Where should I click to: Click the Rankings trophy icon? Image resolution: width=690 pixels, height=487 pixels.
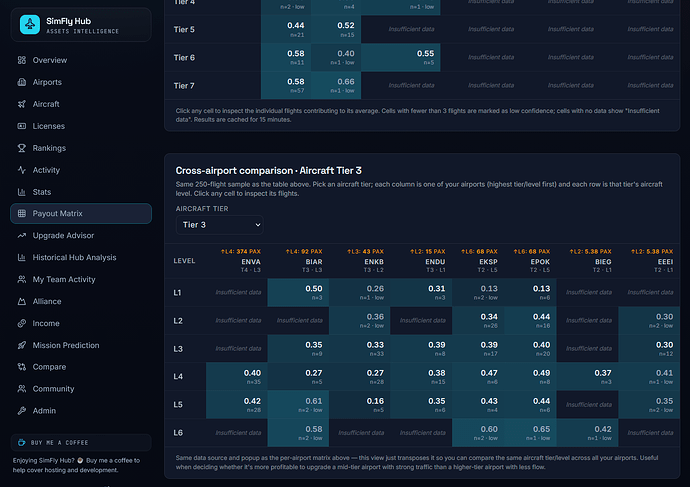[x=22, y=148]
